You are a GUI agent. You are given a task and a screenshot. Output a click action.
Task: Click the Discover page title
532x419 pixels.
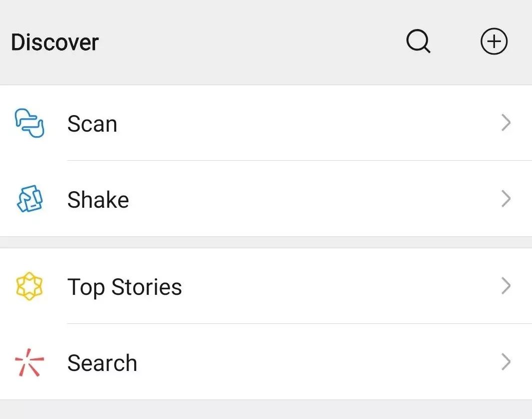[x=55, y=43]
